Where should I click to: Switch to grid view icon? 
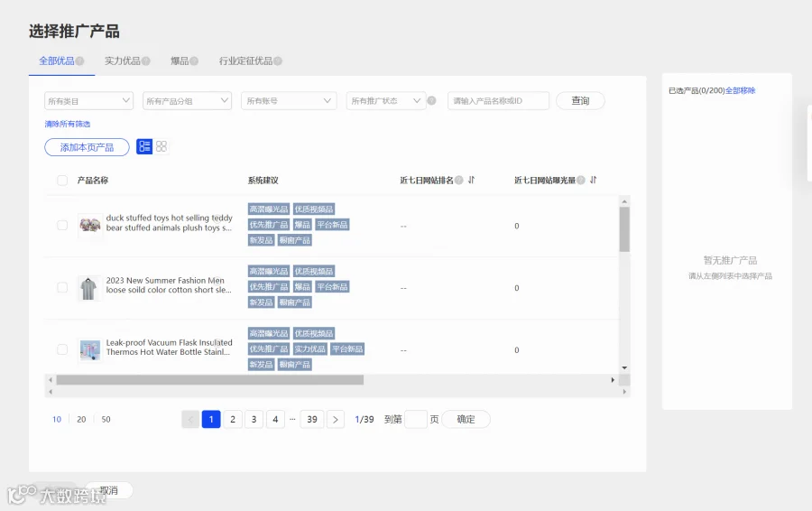pyautogui.click(x=161, y=146)
